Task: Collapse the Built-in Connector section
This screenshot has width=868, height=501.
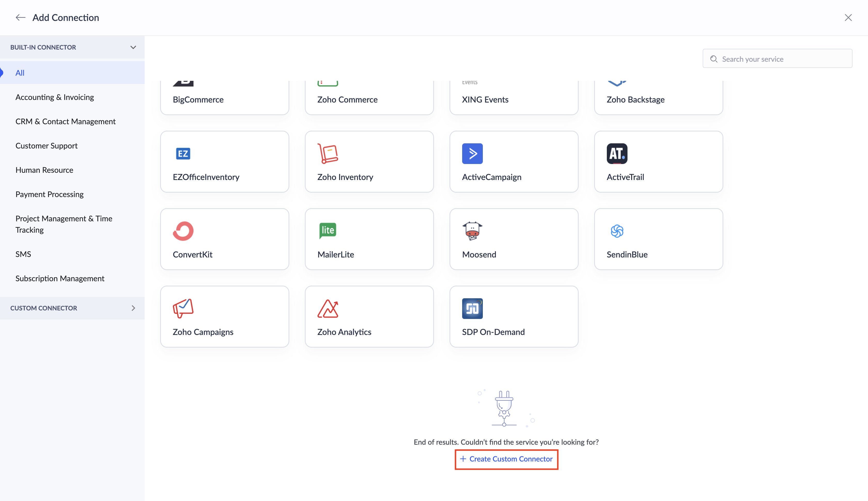Action: 133,47
